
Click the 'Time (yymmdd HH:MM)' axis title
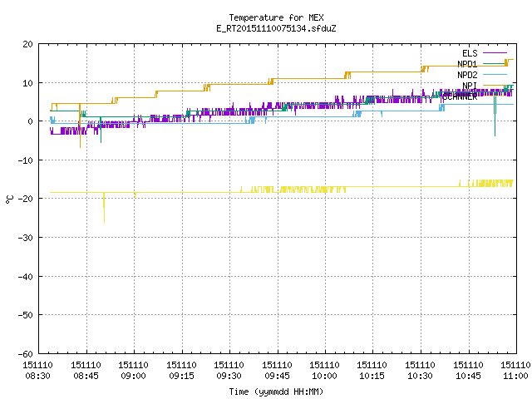pyautogui.click(x=276, y=392)
